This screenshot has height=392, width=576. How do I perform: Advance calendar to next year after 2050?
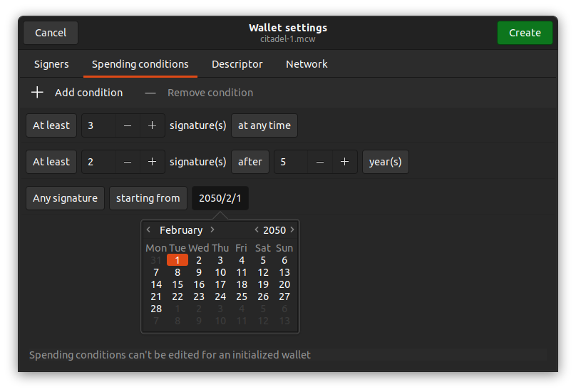[292, 229]
